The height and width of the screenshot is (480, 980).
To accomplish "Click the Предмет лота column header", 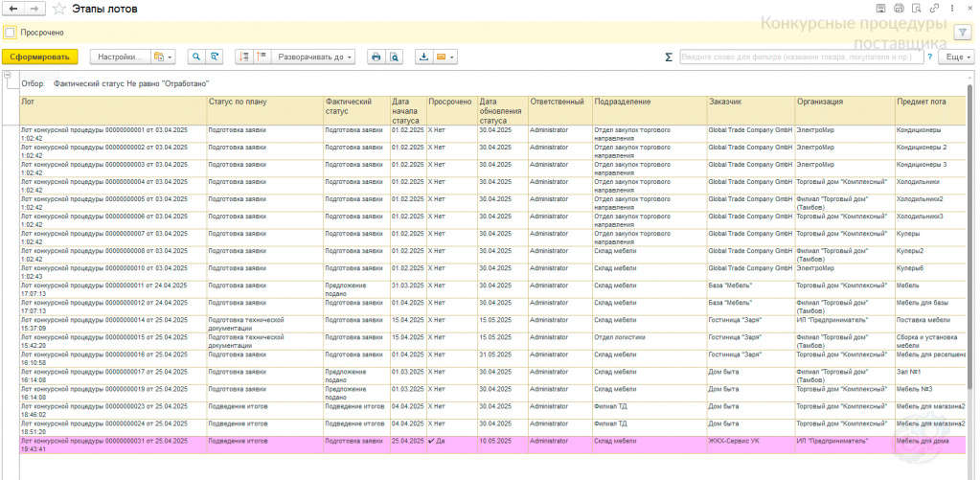I will [930, 110].
